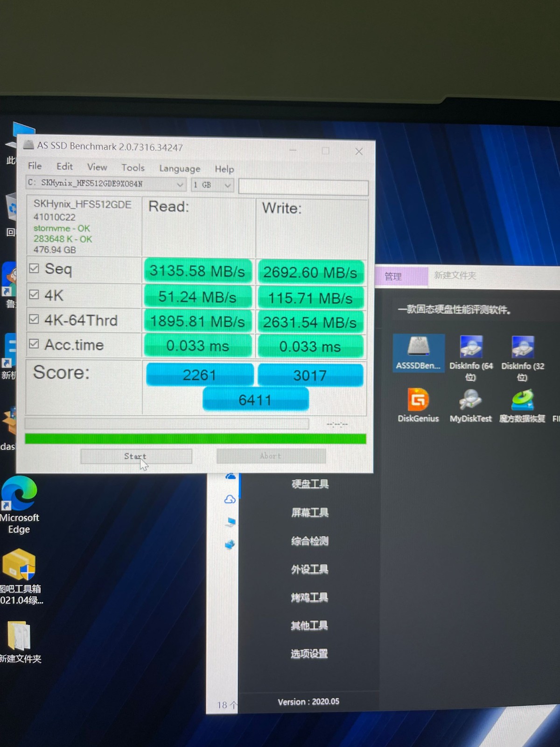Click the write access time 0.033 ms
Image resolution: width=560 pixels, height=747 pixels.
pyautogui.click(x=310, y=346)
